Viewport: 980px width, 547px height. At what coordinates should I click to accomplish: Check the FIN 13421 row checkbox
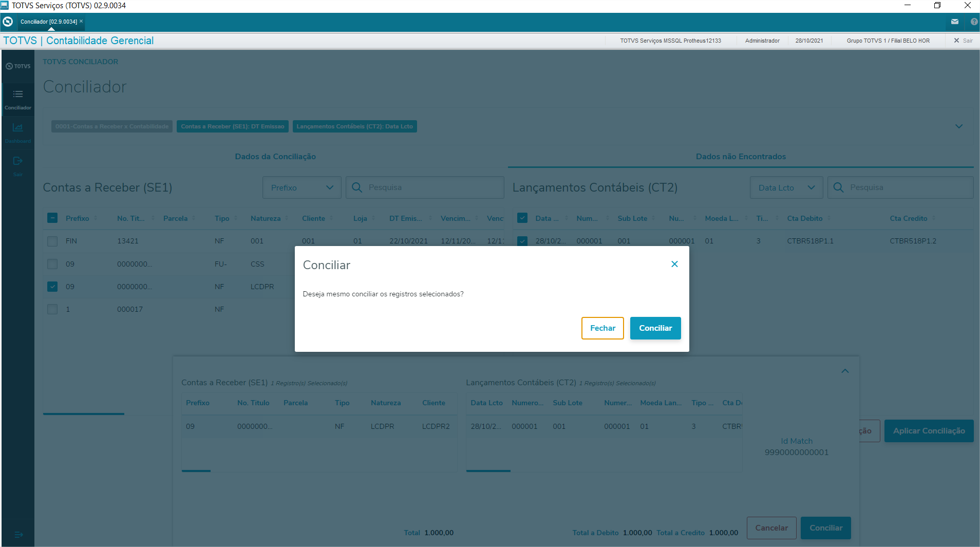point(52,241)
